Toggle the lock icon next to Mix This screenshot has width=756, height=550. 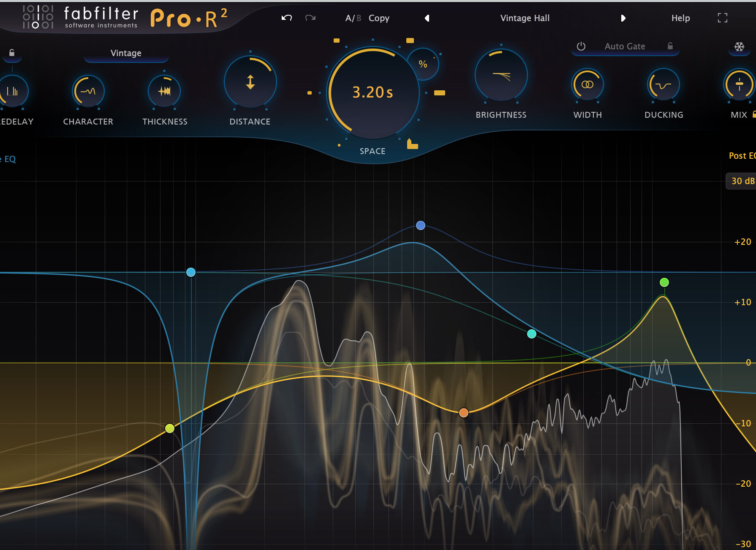pyautogui.click(x=753, y=114)
